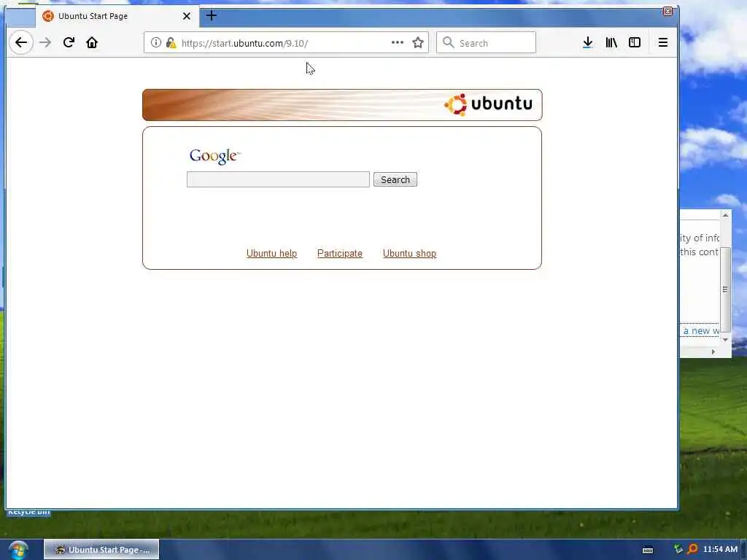Focus the toolbar Search box
This screenshot has height=560, width=747.
click(486, 43)
